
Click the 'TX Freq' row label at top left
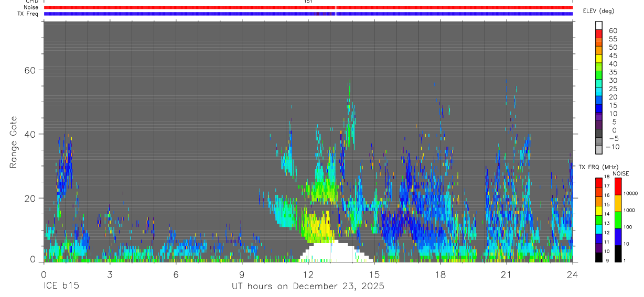click(x=28, y=14)
